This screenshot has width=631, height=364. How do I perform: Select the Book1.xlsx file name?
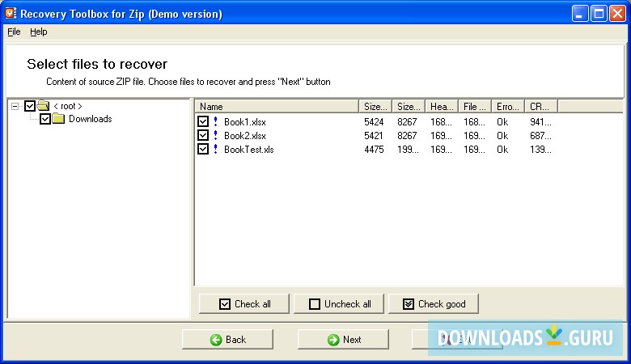pos(244,122)
